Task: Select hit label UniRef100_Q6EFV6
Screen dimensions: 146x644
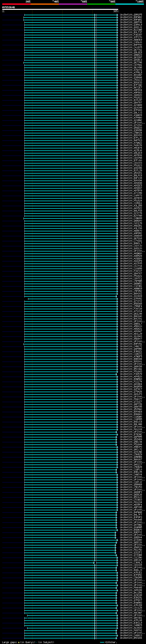Action: (x=131, y=22)
